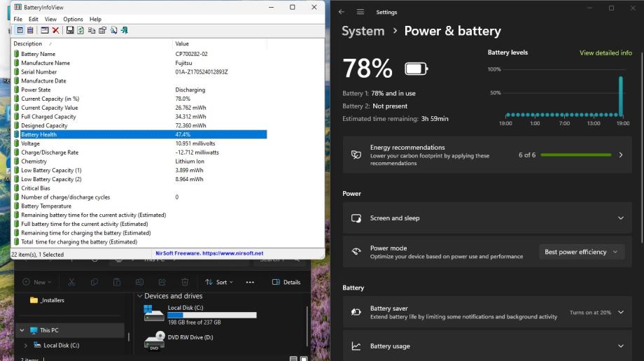This screenshot has width=644, height=361.
Task: Collapse the This PC tree node chevron
Action: click(22, 330)
